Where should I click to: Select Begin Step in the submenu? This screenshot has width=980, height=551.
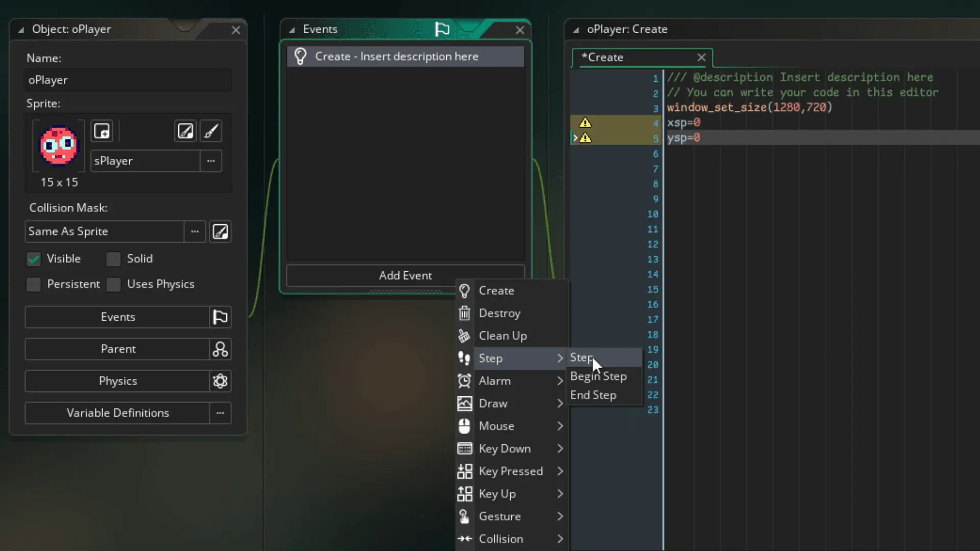coord(605,376)
